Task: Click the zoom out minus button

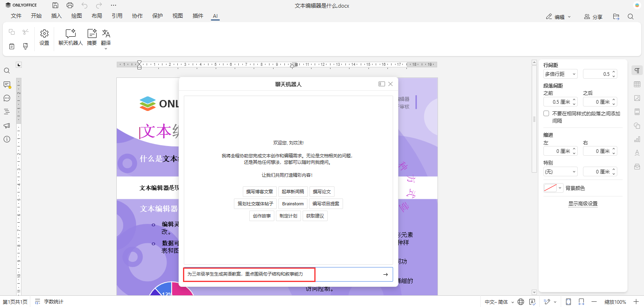Action: (x=594, y=302)
